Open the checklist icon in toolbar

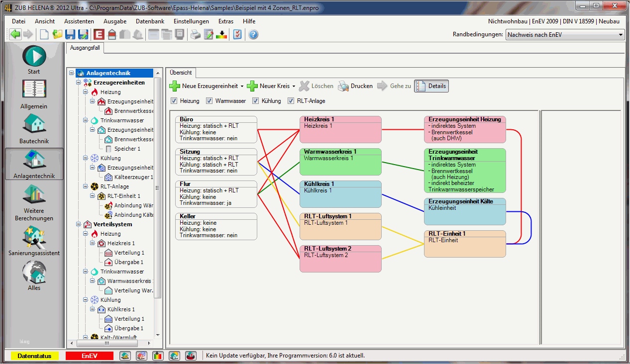237,34
